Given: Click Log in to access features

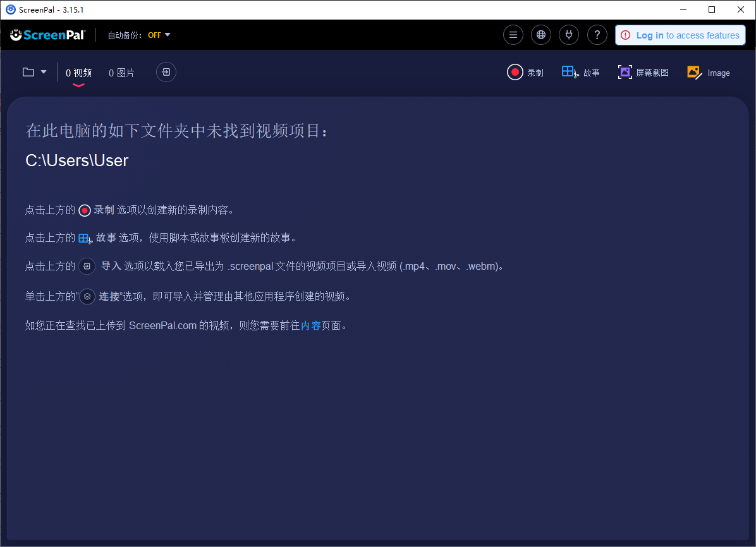Looking at the screenshot, I should [x=680, y=35].
